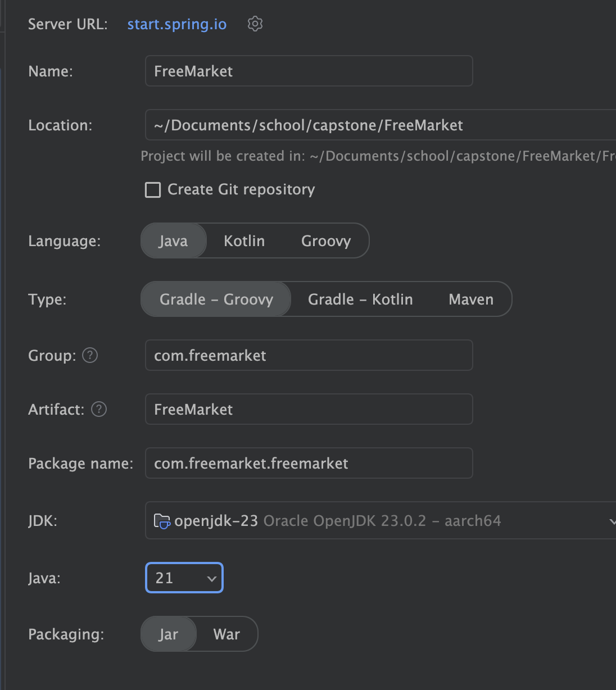Viewport: 616px width, 690px height.
Task: Select Kotlin as the language
Action: coord(244,241)
